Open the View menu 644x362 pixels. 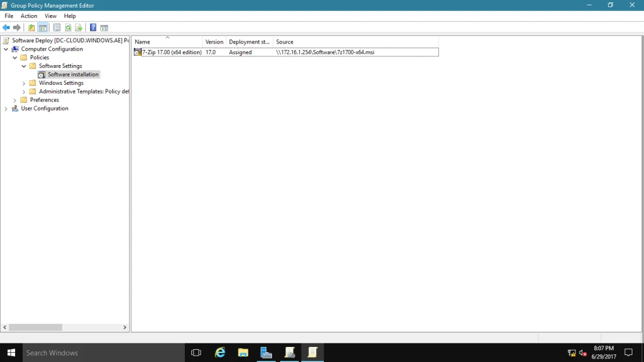pyautogui.click(x=51, y=16)
